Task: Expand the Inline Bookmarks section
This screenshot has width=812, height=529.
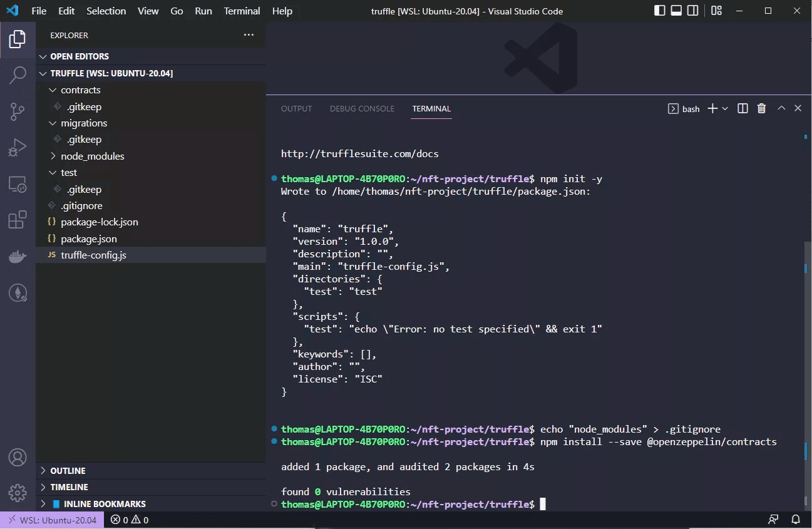Action: pos(151,504)
